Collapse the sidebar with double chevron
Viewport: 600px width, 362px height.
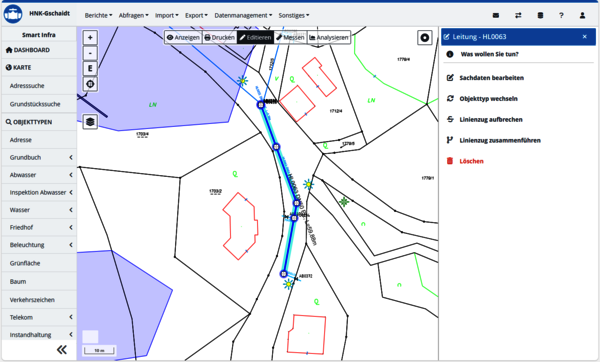tap(62, 349)
